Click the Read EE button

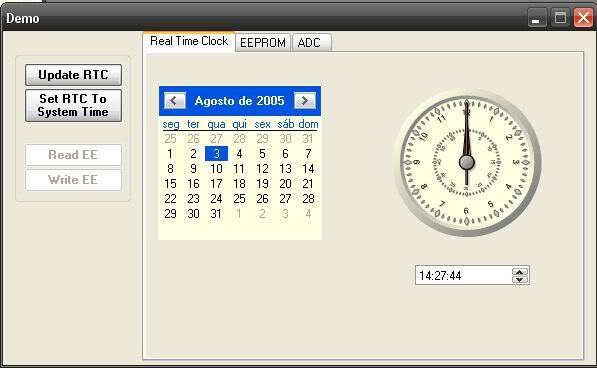73,155
